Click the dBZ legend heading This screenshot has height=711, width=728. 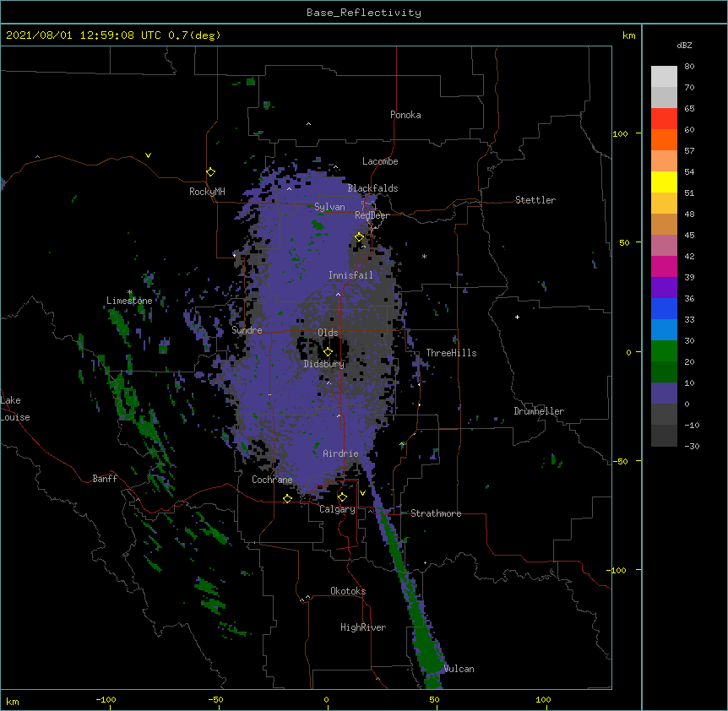[x=684, y=46]
